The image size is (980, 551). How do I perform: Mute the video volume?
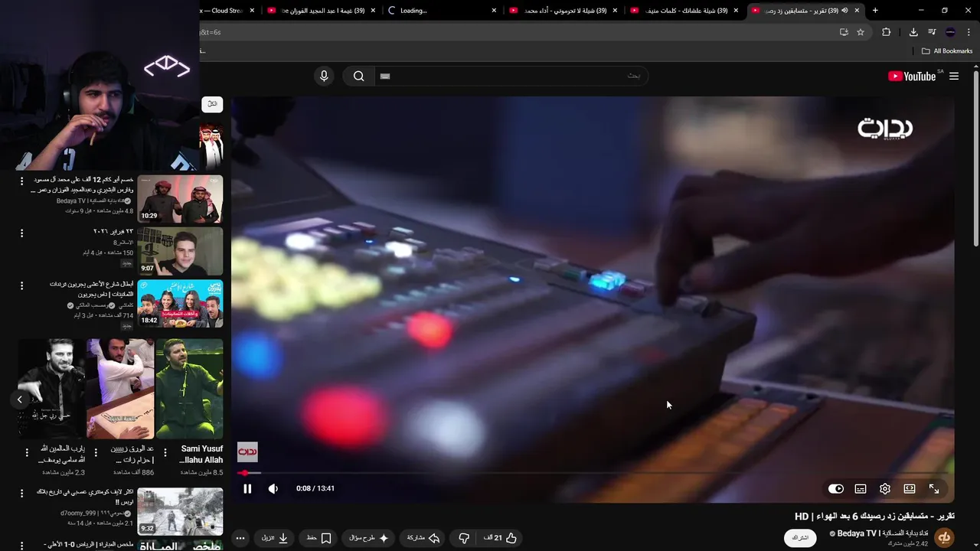pos(273,488)
